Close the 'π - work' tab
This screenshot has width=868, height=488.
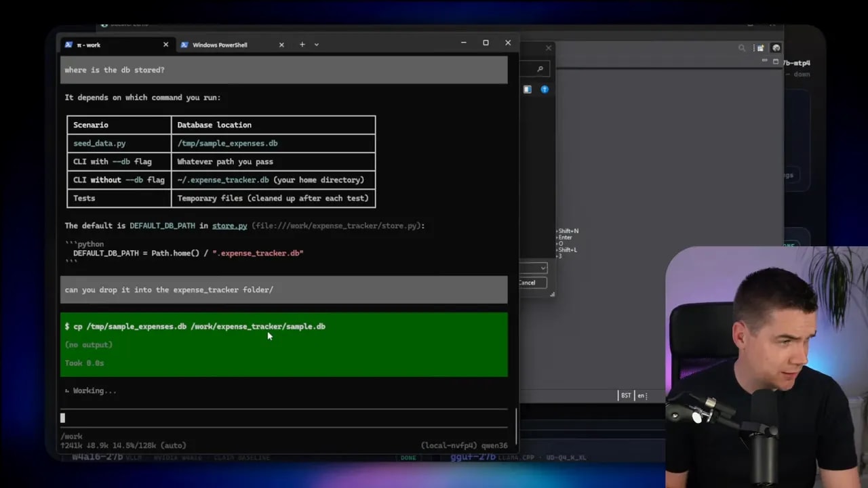pyautogui.click(x=165, y=45)
